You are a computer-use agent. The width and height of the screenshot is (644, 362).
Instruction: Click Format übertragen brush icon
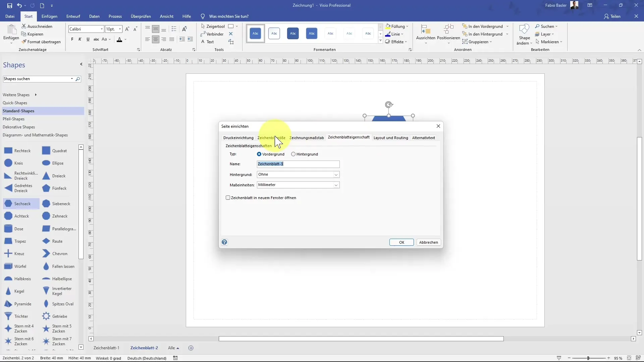[24, 42]
